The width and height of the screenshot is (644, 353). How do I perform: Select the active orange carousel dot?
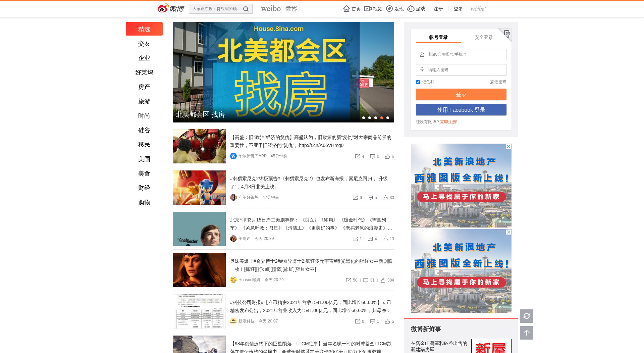point(382,118)
